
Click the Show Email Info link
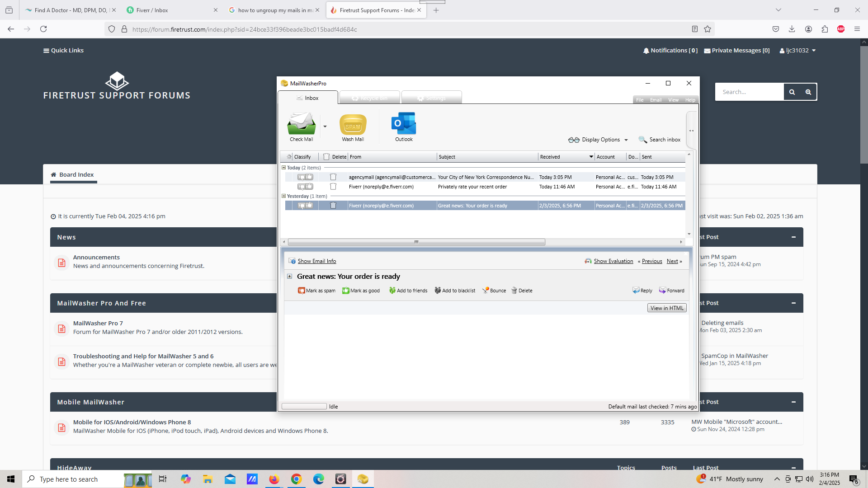pos(317,261)
